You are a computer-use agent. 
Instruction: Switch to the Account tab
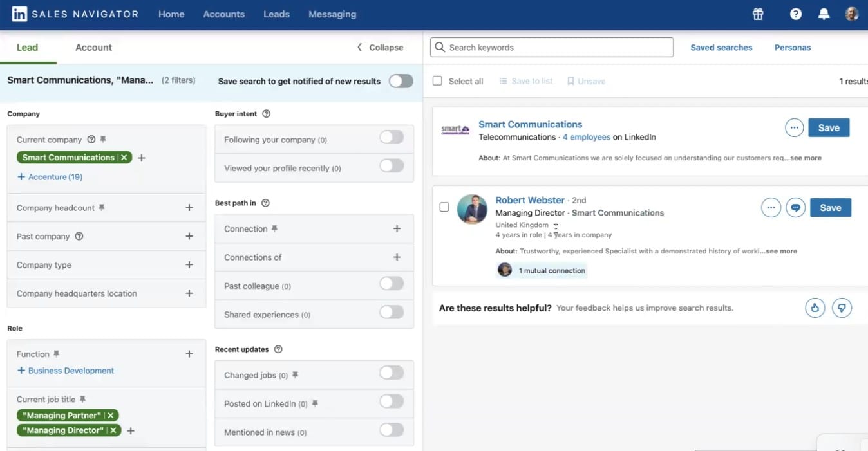tap(93, 48)
